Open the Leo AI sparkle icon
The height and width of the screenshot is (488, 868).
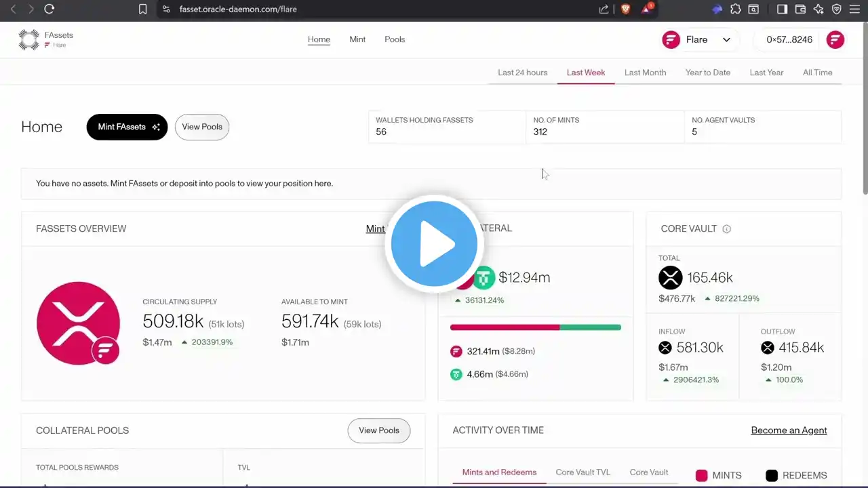[818, 9]
